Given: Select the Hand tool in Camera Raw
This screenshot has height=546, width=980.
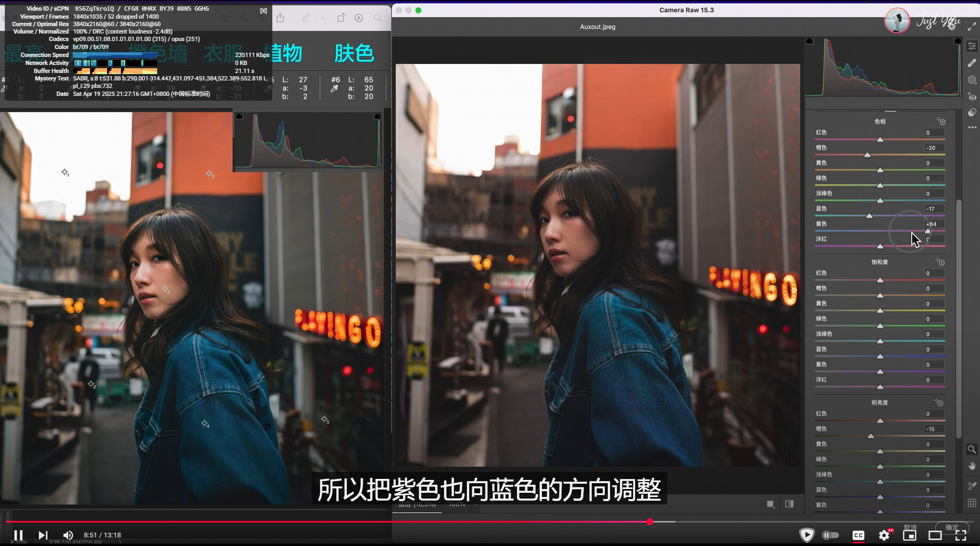Looking at the screenshot, I should tap(972, 466).
